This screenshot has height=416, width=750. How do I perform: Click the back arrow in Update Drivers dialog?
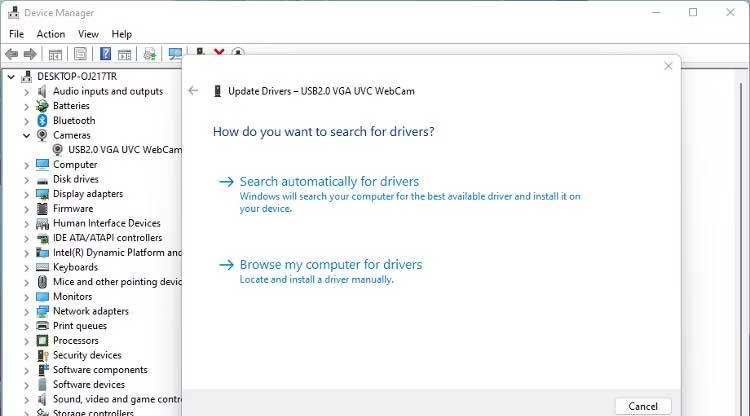coord(193,91)
